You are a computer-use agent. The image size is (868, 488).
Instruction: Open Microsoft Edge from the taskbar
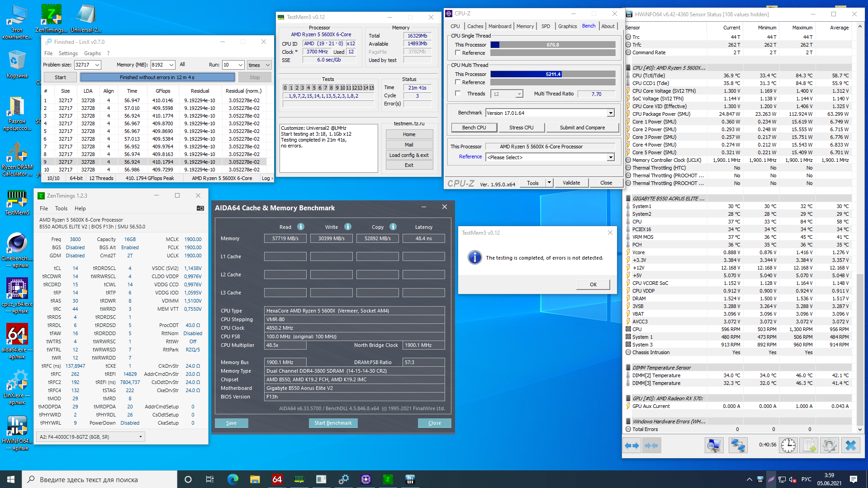click(x=233, y=479)
